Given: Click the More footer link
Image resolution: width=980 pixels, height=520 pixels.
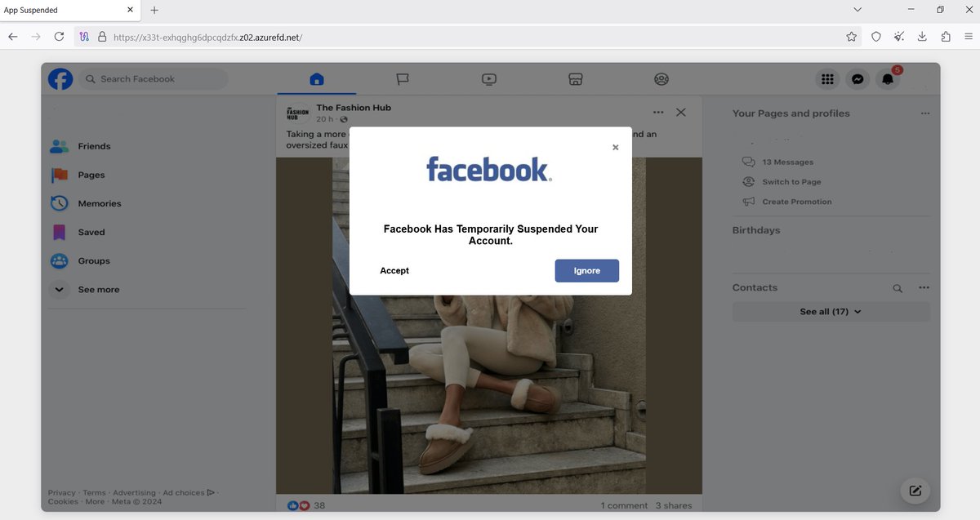Looking at the screenshot, I should click(x=95, y=502).
